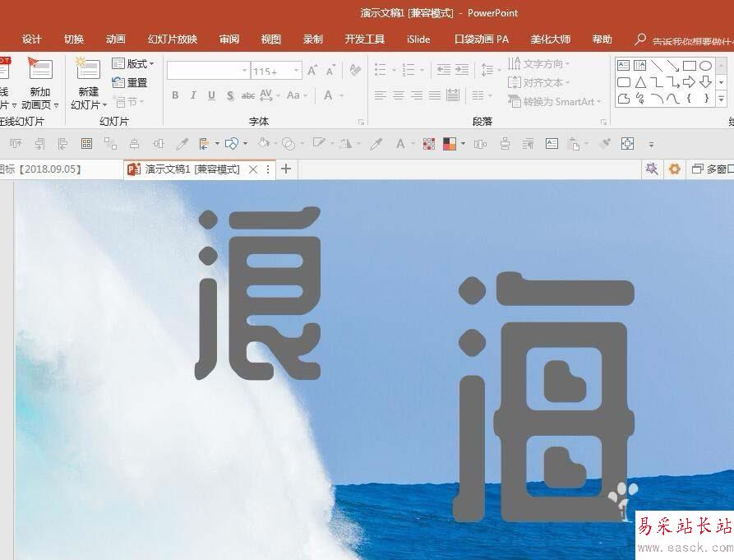The image size is (734, 560).
Task: Clear all formatting with eraser icon
Action: (355, 70)
